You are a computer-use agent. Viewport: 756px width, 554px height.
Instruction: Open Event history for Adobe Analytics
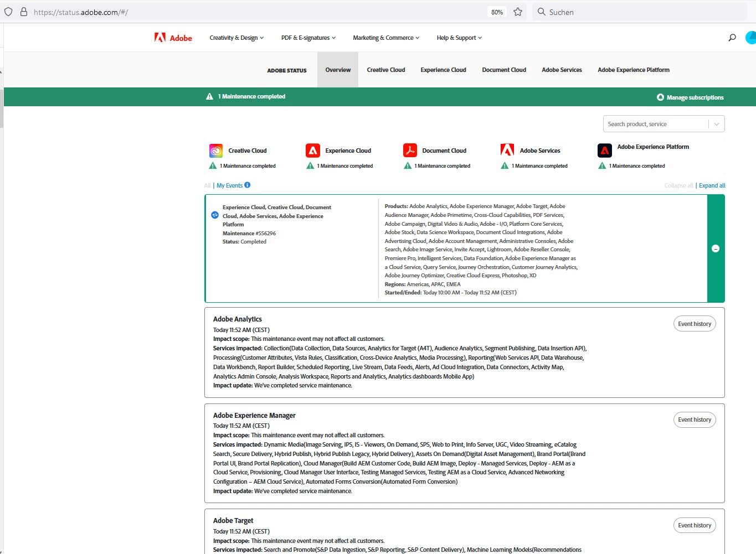tap(695, 324)
